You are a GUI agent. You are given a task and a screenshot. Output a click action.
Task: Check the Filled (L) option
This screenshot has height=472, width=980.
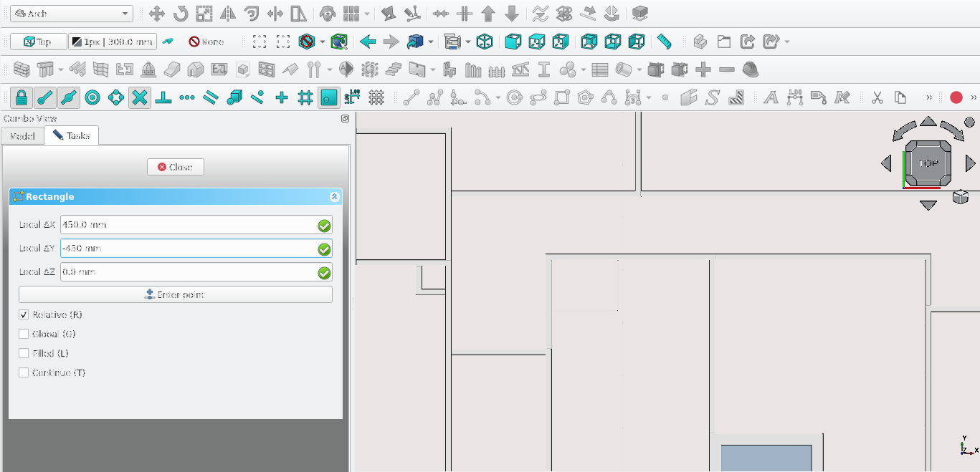(x=24, y=354)
